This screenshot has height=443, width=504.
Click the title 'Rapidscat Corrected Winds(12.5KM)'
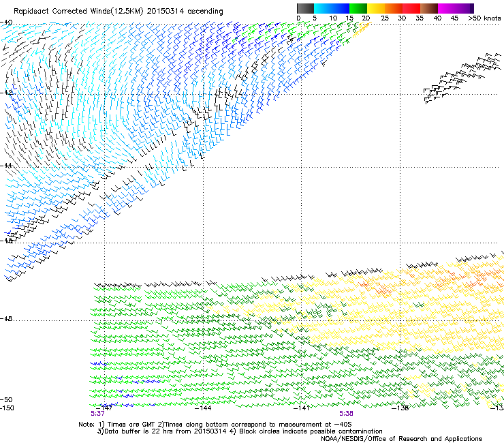pos(78,12)
